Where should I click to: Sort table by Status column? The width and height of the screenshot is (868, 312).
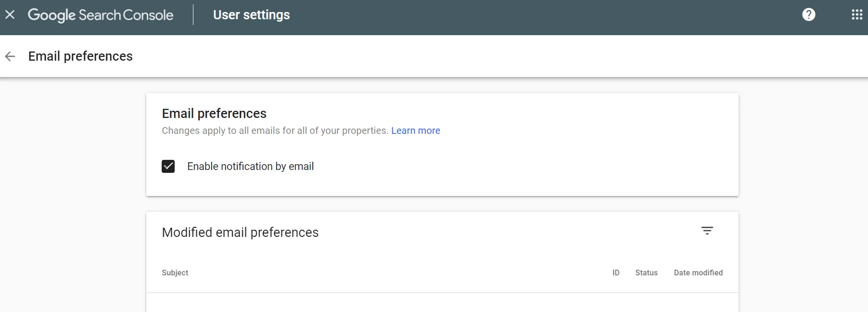pyautogui.click(x=646, y=273)
